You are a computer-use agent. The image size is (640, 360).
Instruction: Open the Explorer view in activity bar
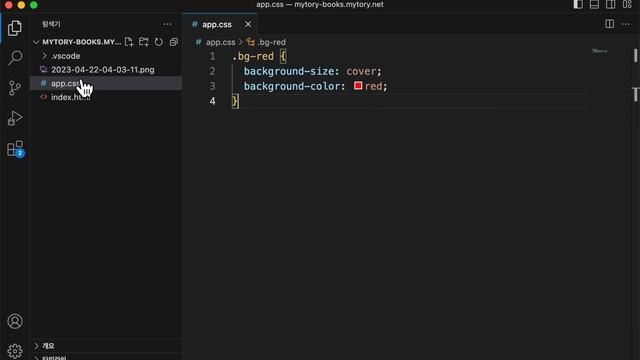point(15,28)
